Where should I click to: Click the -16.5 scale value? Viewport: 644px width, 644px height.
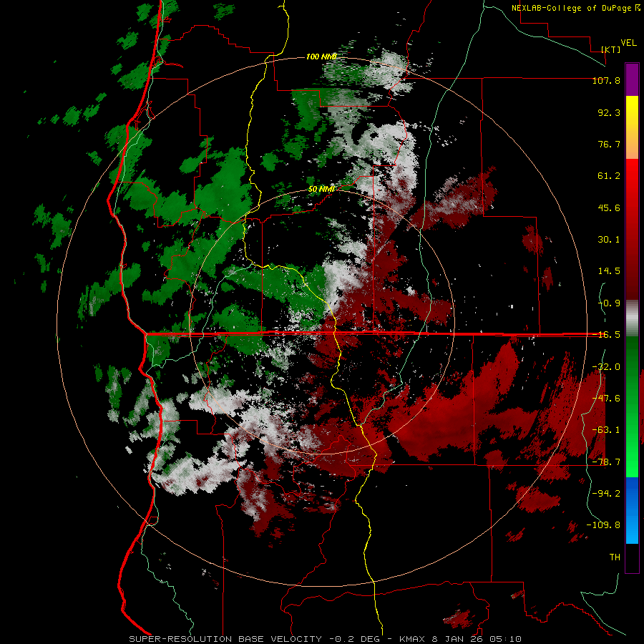606,335
